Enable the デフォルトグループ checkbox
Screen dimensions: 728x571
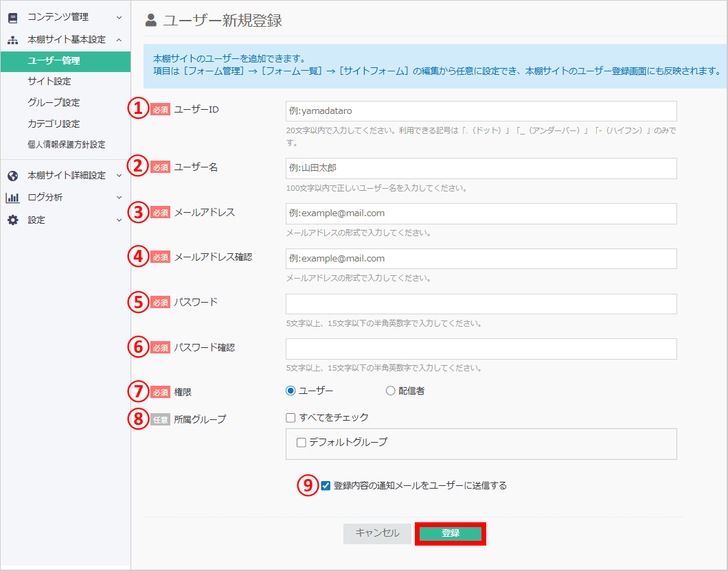pos(300,443)
